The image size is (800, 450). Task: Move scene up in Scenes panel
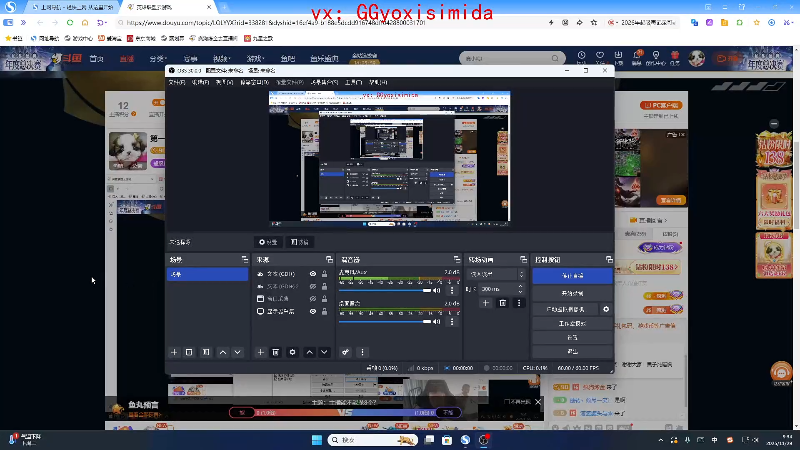coord(223,353)
